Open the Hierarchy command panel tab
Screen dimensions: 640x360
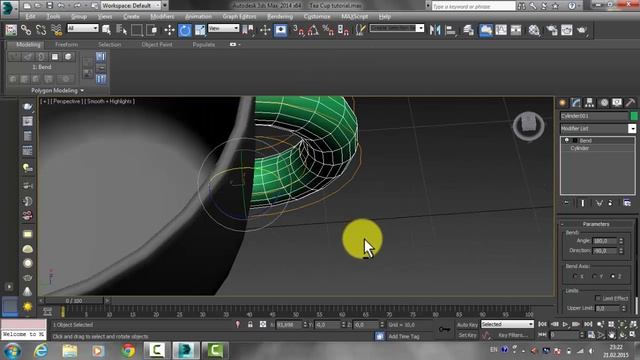[x=589, y=102]
